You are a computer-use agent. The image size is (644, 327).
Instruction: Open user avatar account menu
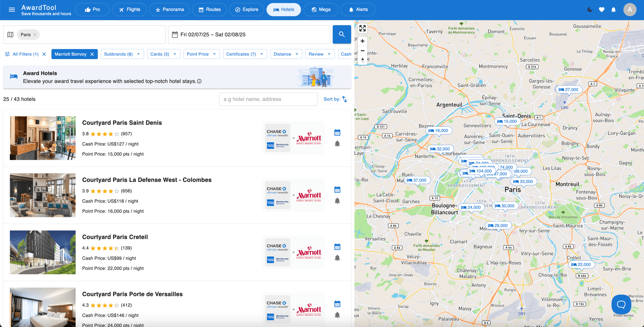pos(629,10)
